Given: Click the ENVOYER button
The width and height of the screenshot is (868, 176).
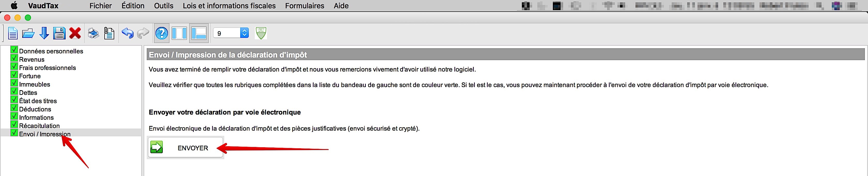Looking at the screenshot, I should pos(186,148).
